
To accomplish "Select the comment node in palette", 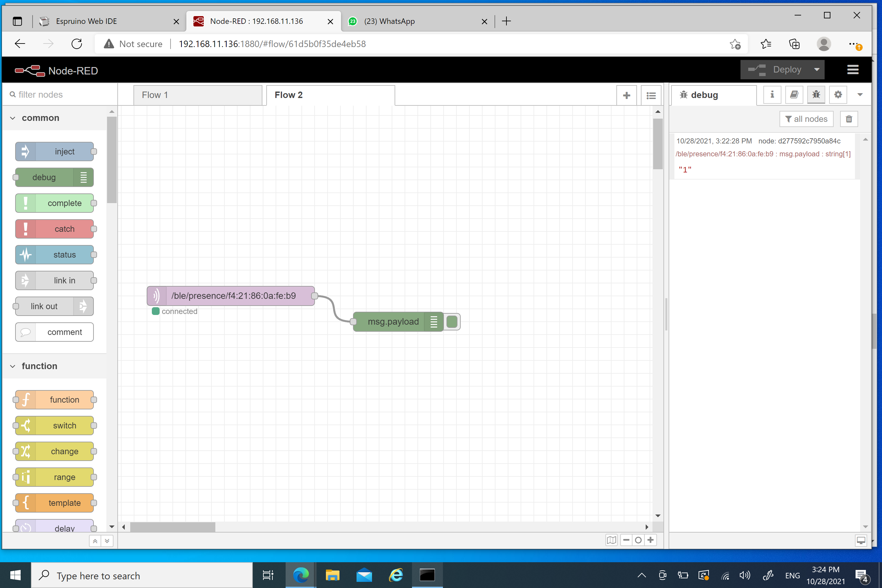I will click(x=55, y=332).
